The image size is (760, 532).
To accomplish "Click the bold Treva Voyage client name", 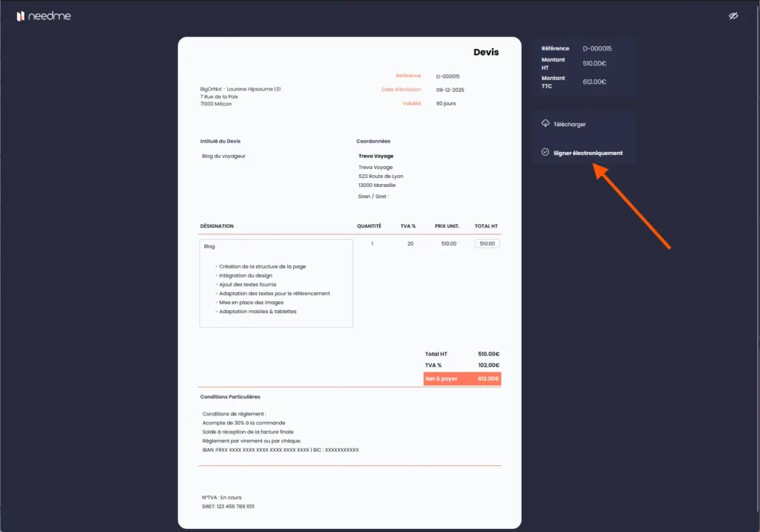I will pos(376,156).
